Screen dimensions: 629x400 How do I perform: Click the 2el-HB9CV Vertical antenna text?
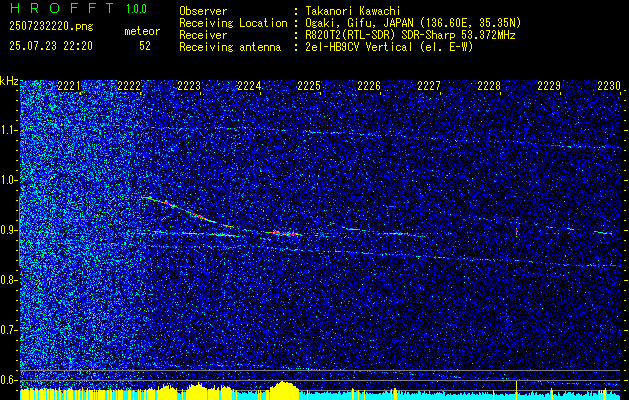click(x=389, y=47)
